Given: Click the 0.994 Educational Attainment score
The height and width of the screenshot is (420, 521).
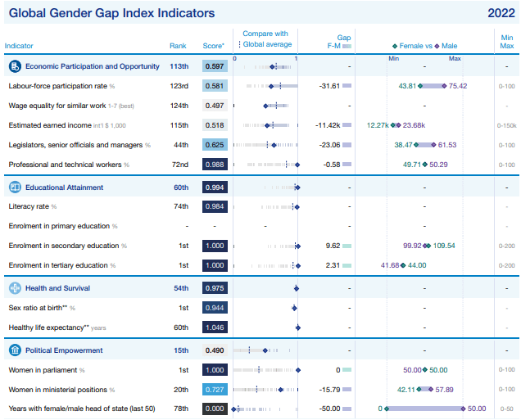Looking at the screenshot, I should [x=215, y=187].
